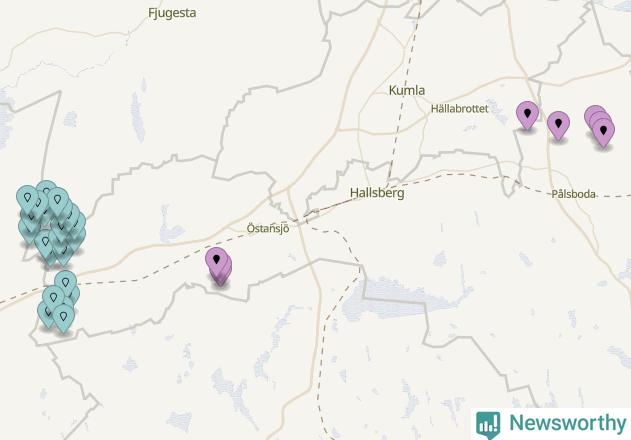Select the purple marker above Pålsboda
The image size is (631, 440).
[x=558, y=125]
